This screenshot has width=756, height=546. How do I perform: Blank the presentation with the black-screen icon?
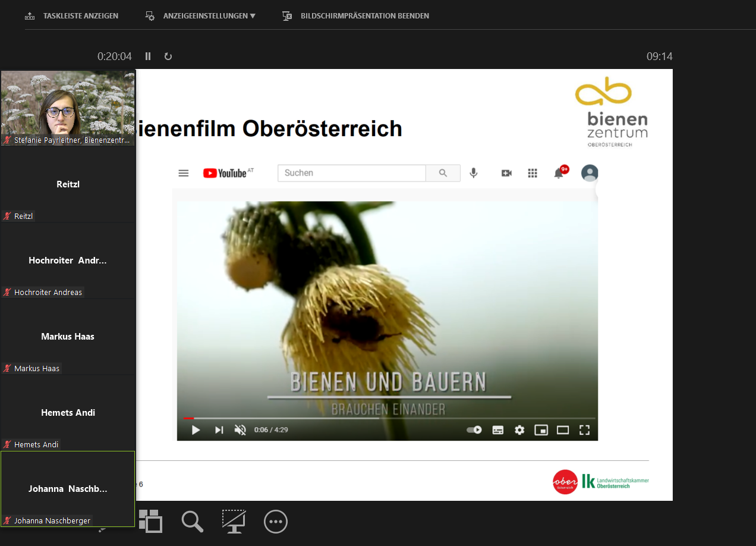[234, 522]
